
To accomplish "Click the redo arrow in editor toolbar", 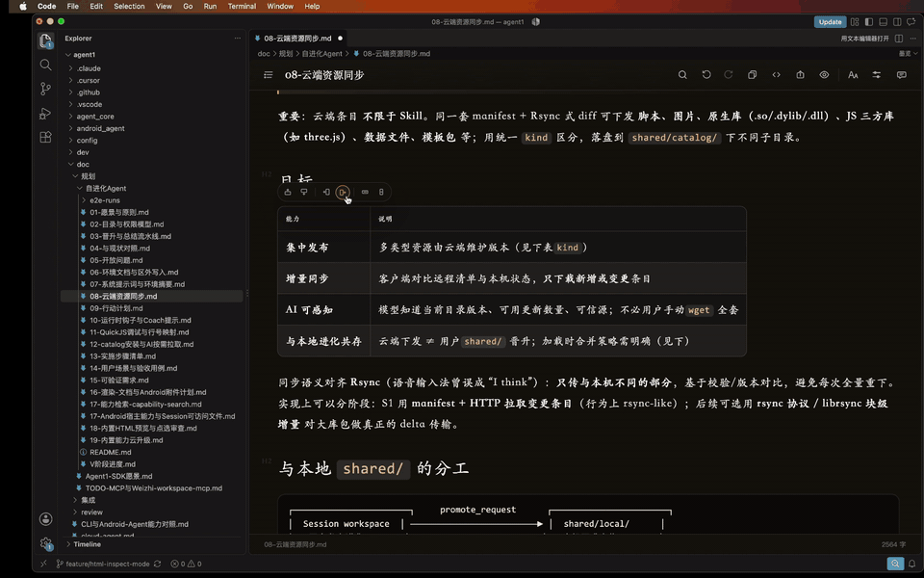I will [x=729, y=75].
